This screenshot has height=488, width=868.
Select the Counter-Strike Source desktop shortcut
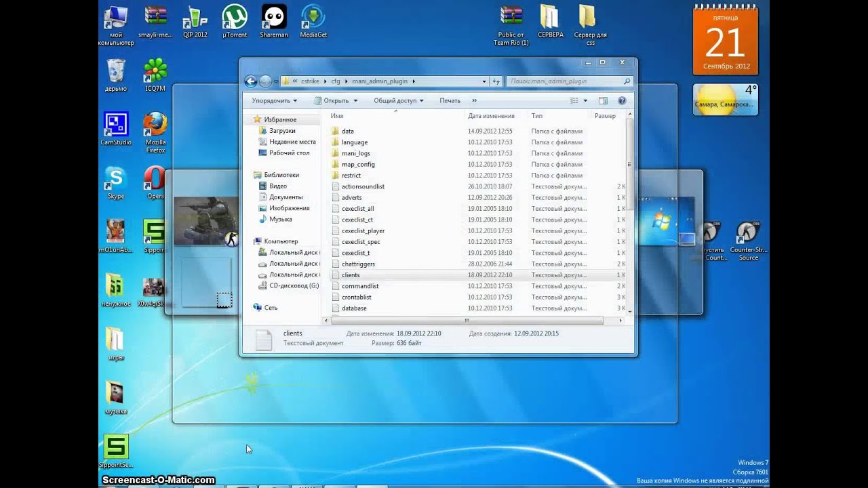[748, 241]
